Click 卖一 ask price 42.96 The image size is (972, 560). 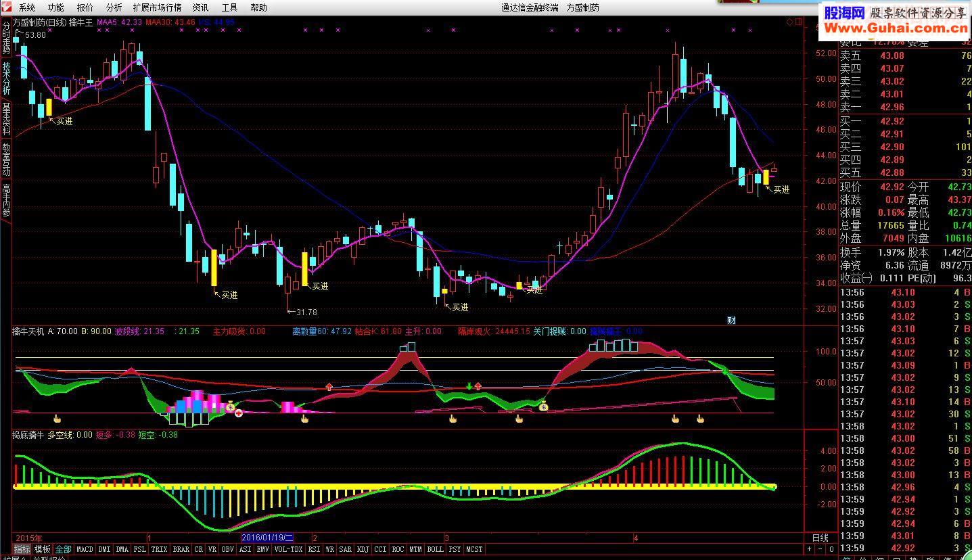(x=892, y=107)
